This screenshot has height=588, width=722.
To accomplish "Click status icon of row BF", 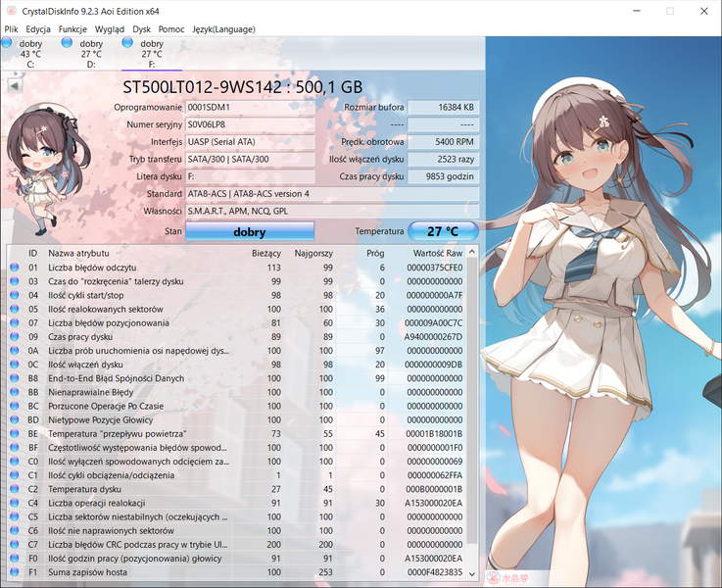I will tap(15, 448).
